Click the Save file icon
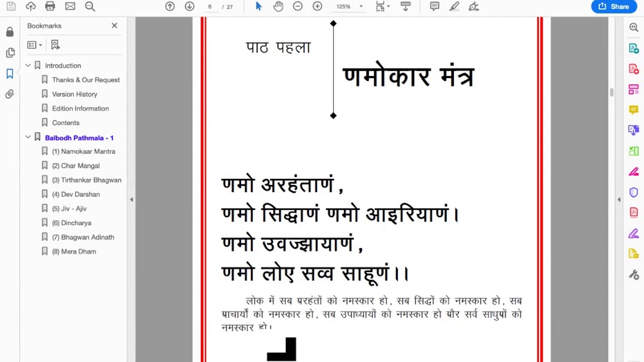This screenshot has height=362, width=644. tap(11, 7)
